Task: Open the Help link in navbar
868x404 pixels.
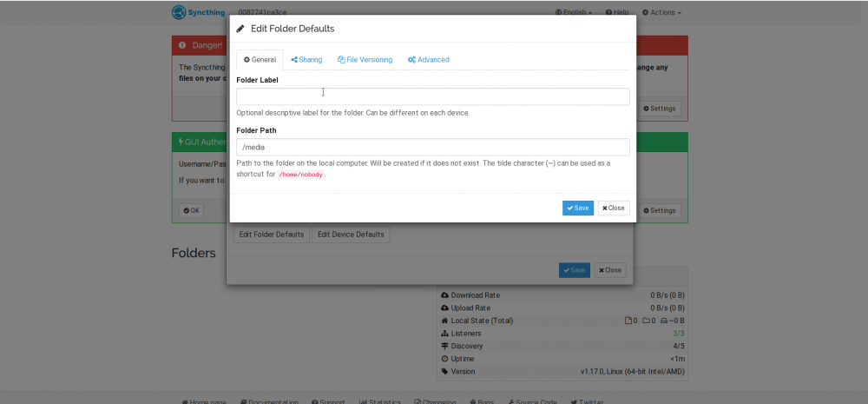Action: click(x=617, y=12)
